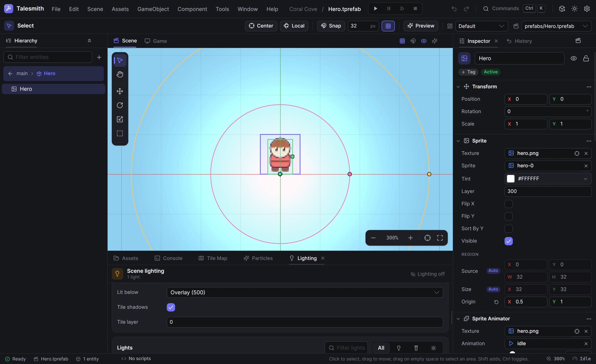Viewport: 596px width, 364px height.
Task: Toggle Hero visibility eye icon in Inspector
Action: pos(573,58)
